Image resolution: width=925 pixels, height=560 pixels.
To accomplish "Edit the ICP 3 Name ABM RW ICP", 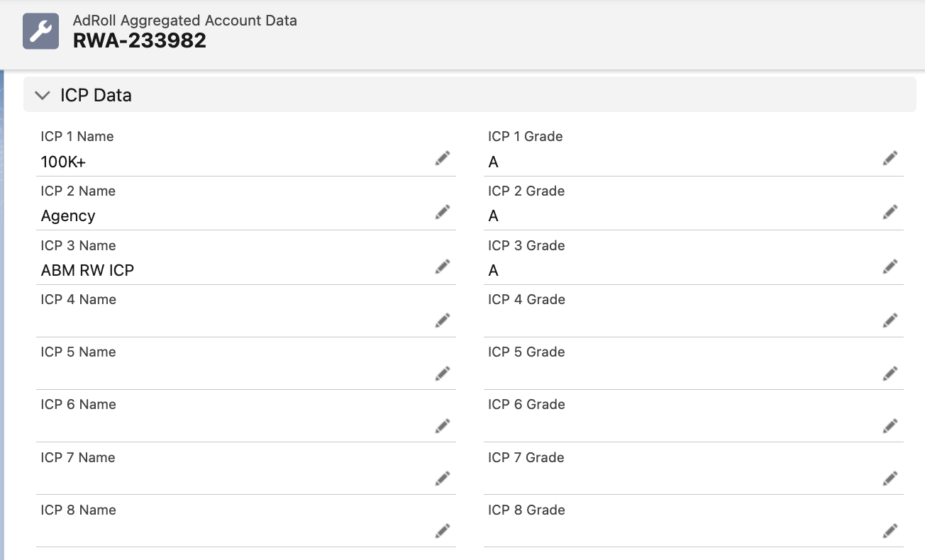I will coord(442,266).
